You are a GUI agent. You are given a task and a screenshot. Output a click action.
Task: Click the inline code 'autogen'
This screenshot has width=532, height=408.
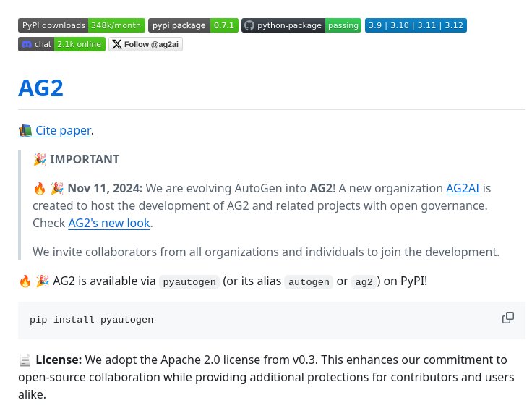309,281
